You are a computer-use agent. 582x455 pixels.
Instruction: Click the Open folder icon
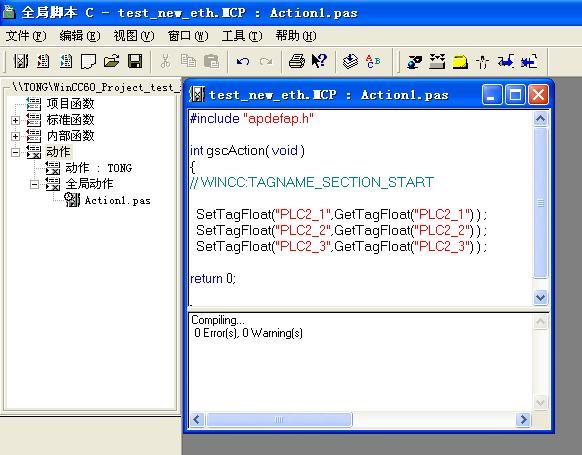pos(112,61)
